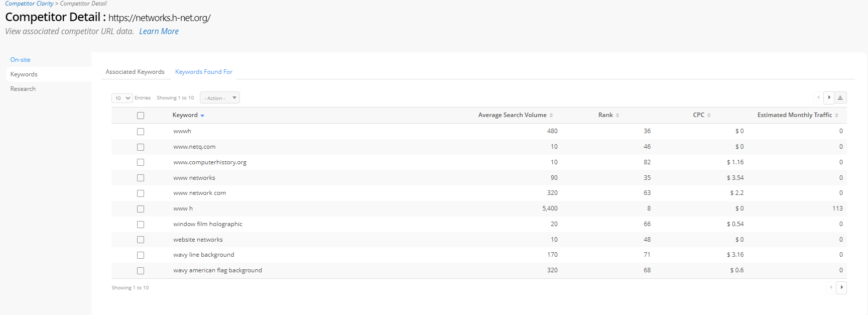The width and height of the screenshot is (868, 315).
Task: Open the Learn More link
Action: pyautogui.click(x=159, y=31)
